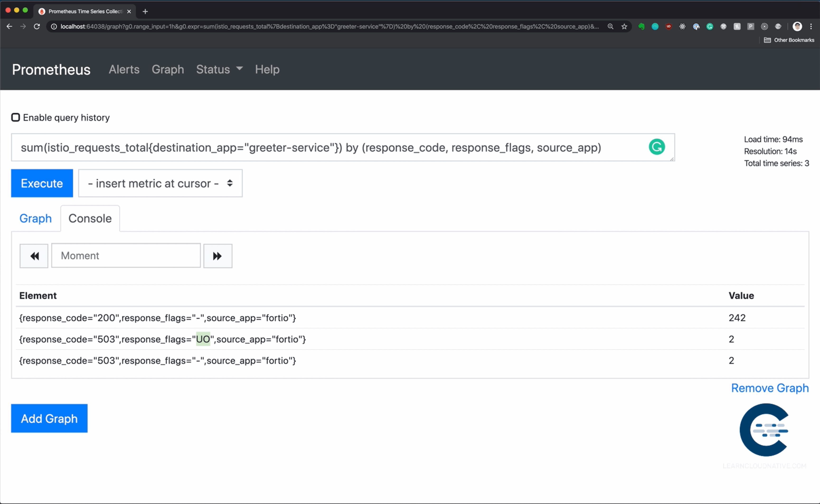
Task: Open the gray 'P' extension
Action: (x=751, y=26)
